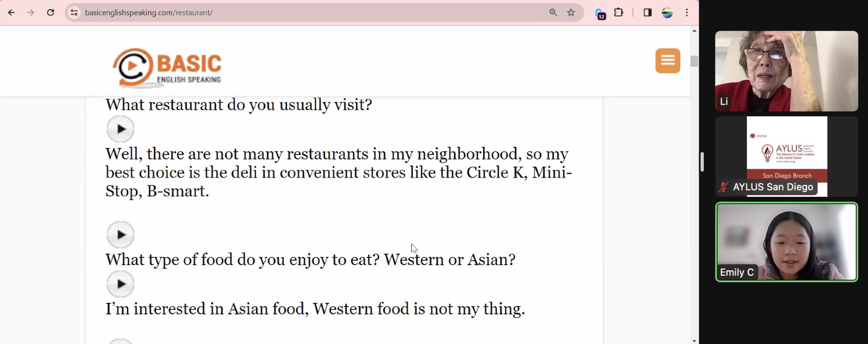This screenshot has width=868, height=344.
Task: Open site information icon in address bar
Action: [74, 13]
